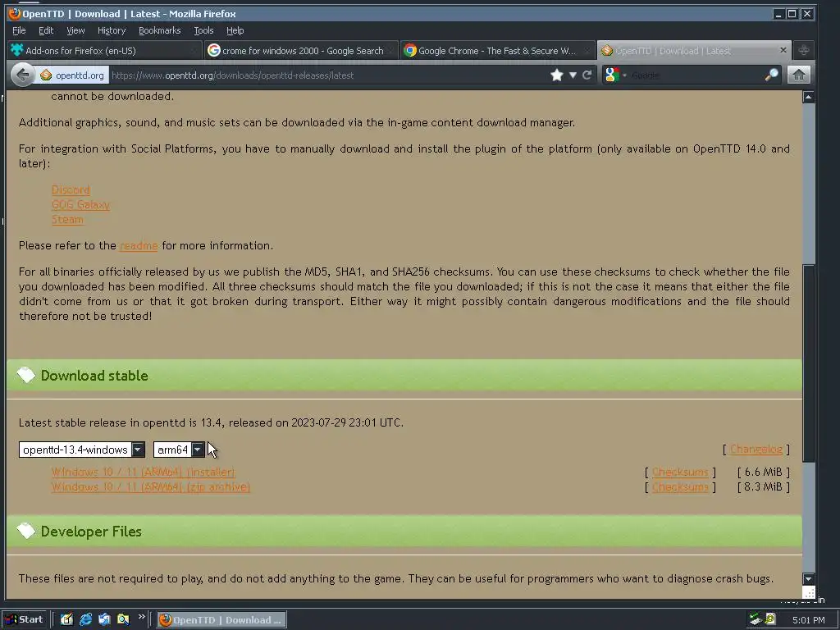This screenshot has width=840, height=630.
Task: Open the Tools menu
Action: point(203,30)
